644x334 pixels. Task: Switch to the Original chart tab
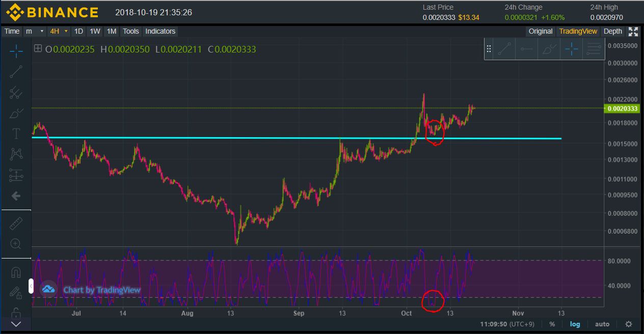point(540,31)
